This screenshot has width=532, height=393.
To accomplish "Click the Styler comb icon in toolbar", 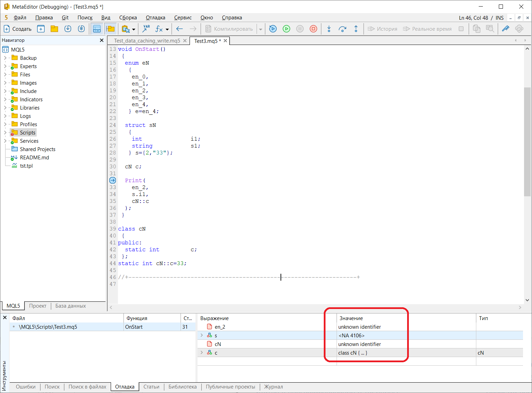I will 506,29.
